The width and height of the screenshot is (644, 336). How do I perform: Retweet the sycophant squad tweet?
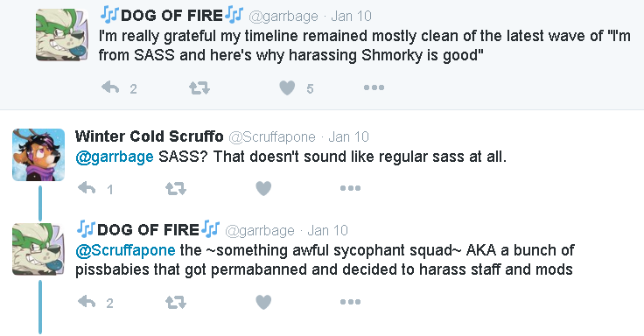coord(176,303)
